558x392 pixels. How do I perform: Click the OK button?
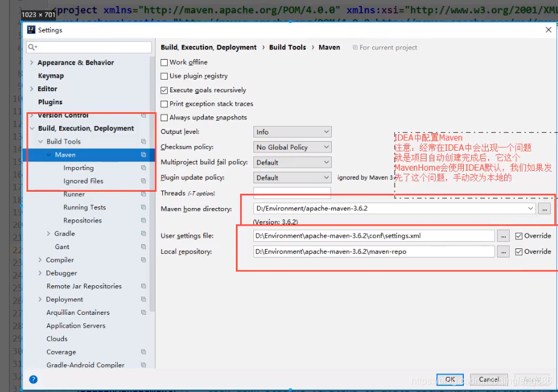pyautogui.click(x=450, y=379)
